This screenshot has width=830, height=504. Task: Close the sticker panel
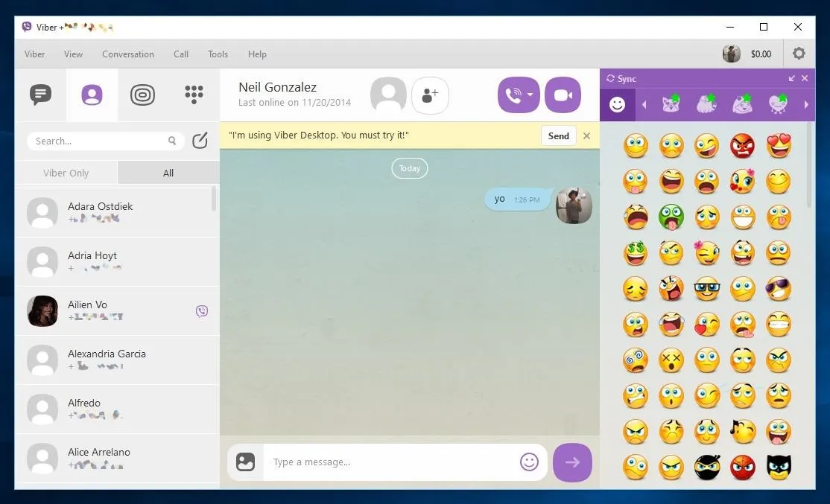pos(805,78)
